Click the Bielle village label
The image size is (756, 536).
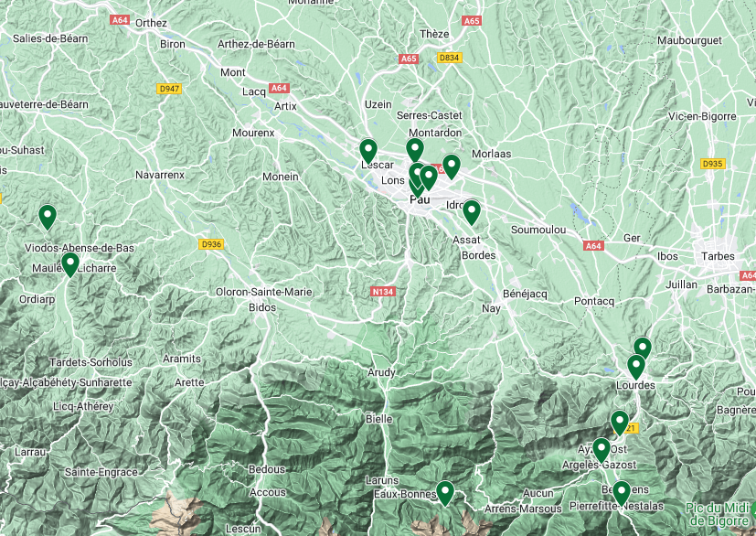[x=379, y=419]
